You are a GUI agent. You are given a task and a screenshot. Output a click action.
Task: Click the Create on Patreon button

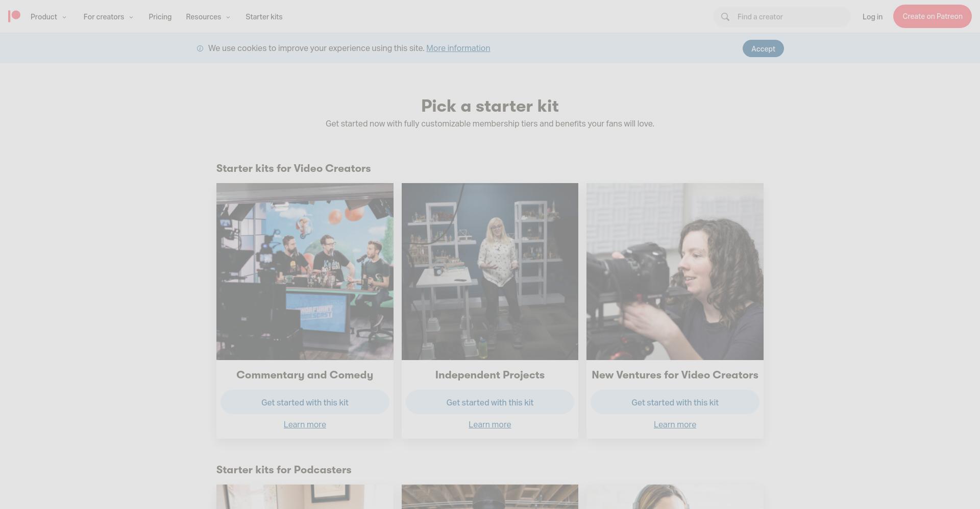932,16
